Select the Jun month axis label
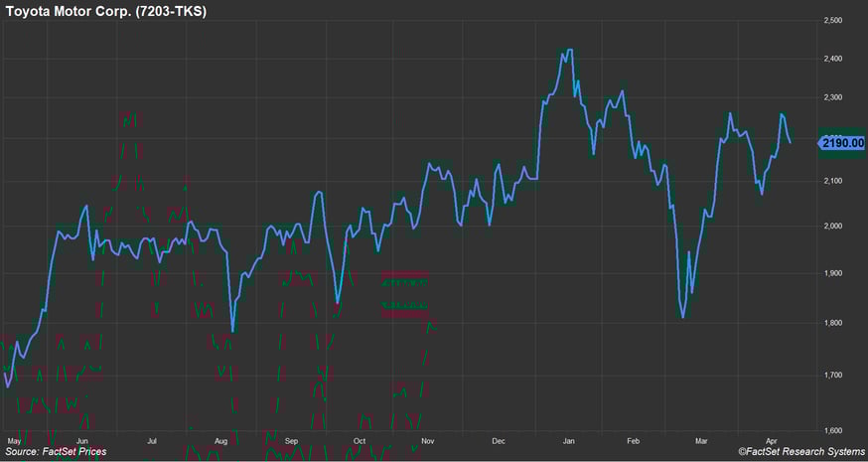Image resolution: width=868 pixels, height=462 pixels. 82,439
